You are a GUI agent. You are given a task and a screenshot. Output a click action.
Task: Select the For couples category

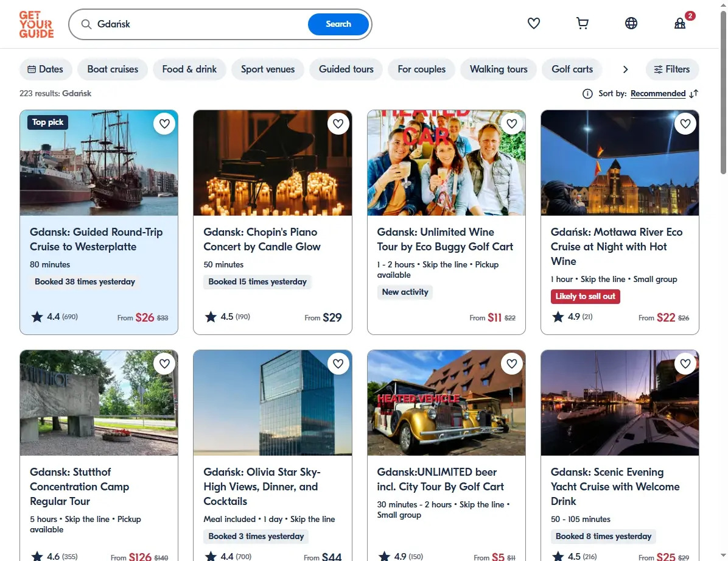click(x=422, y=69)
